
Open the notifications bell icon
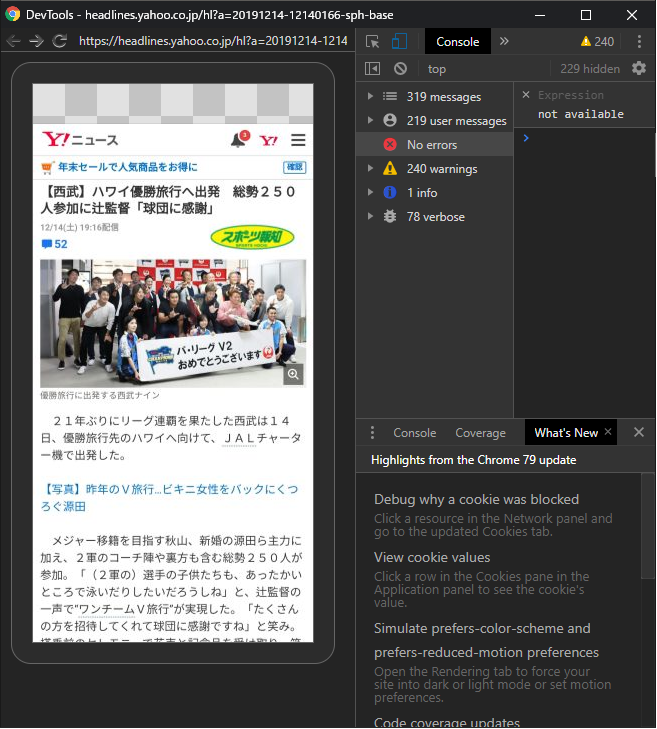tap(239, 139)
